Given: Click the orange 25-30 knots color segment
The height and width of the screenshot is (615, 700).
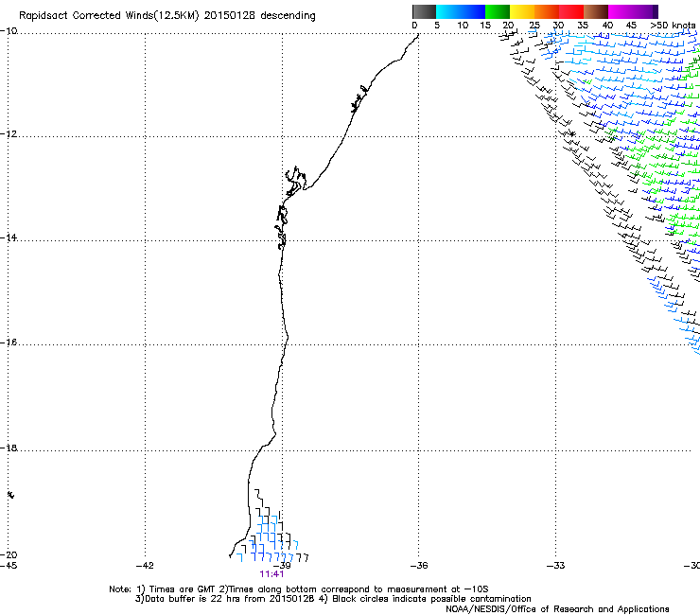Looking at the screenshot, I should 547,11.
